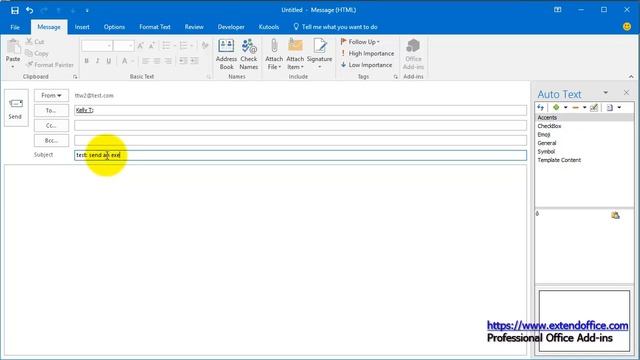
Task: Switch to the Options tab
Action: coord(114,27)
